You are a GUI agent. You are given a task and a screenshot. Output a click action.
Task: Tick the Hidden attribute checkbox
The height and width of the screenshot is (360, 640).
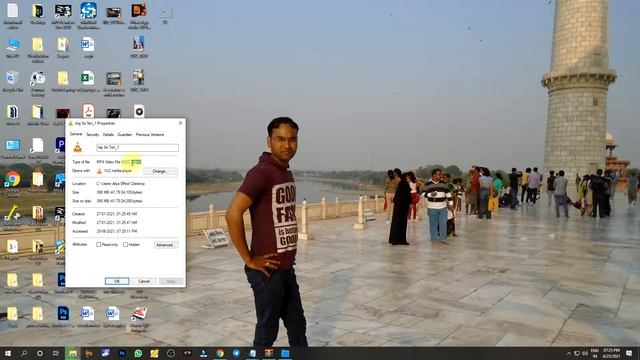pyautogui.click(x=125, y=244)
